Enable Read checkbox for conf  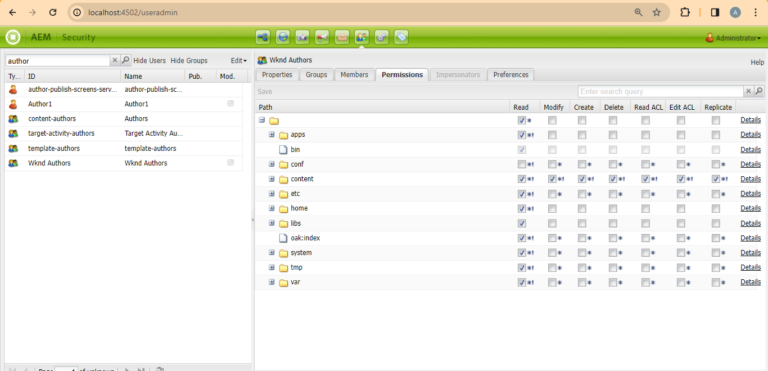[522, 164]
